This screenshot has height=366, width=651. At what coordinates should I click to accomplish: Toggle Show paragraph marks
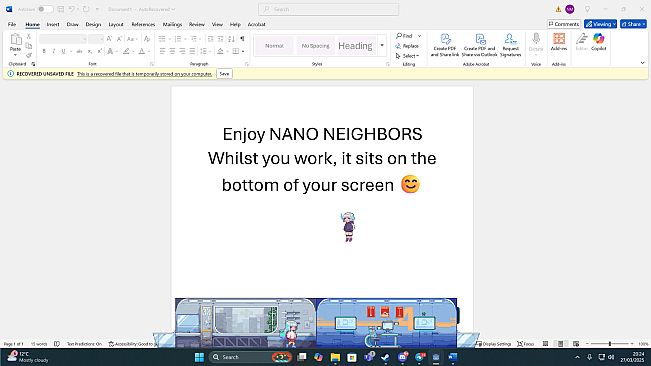242,39
